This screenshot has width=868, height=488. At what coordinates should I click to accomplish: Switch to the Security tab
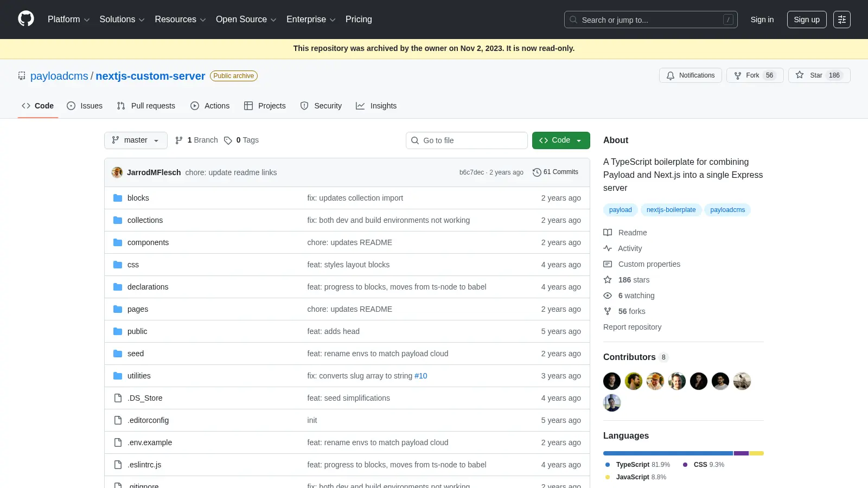point(321,106)
